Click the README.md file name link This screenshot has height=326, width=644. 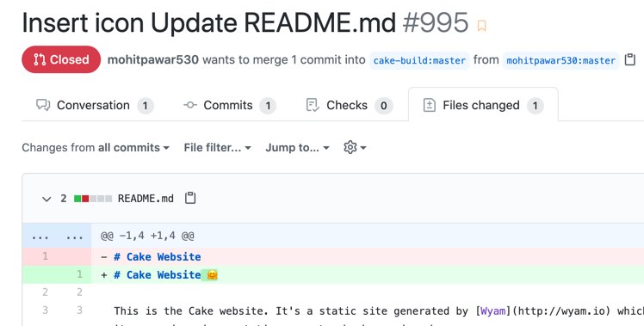coord(146,199)
